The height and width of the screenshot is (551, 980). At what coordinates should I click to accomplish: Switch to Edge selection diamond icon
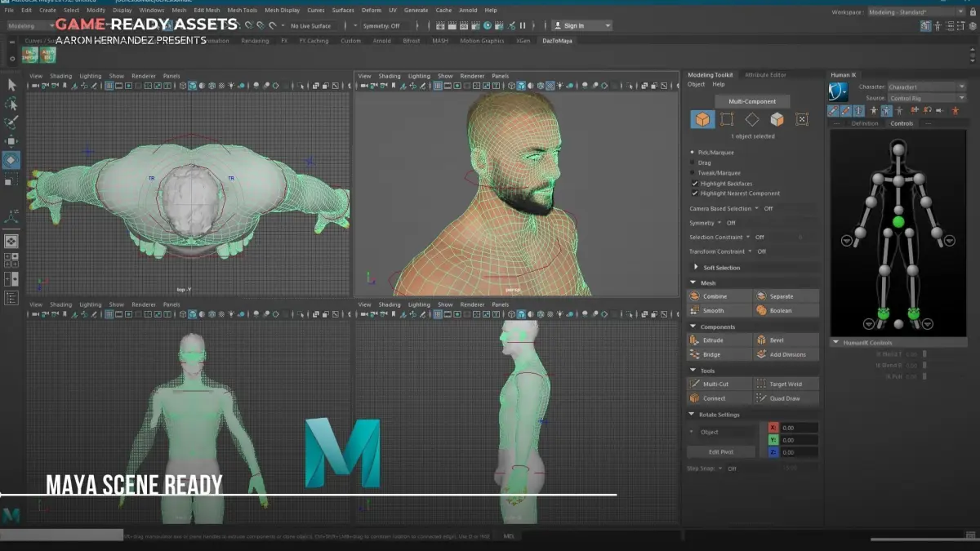pos(752,119)
